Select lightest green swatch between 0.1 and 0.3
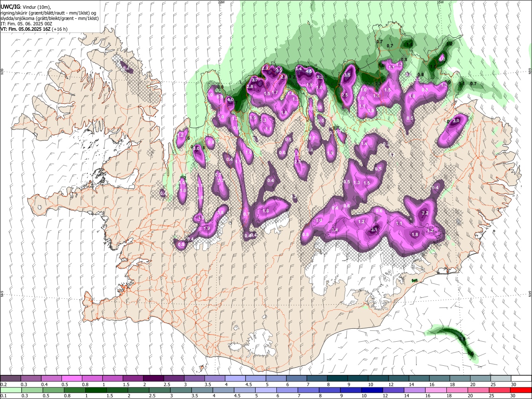The width and height of the screenshot is (532, 399). point(11,390)
